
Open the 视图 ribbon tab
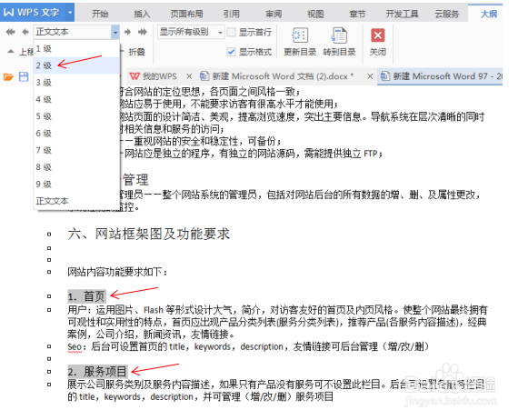(315, 14)
